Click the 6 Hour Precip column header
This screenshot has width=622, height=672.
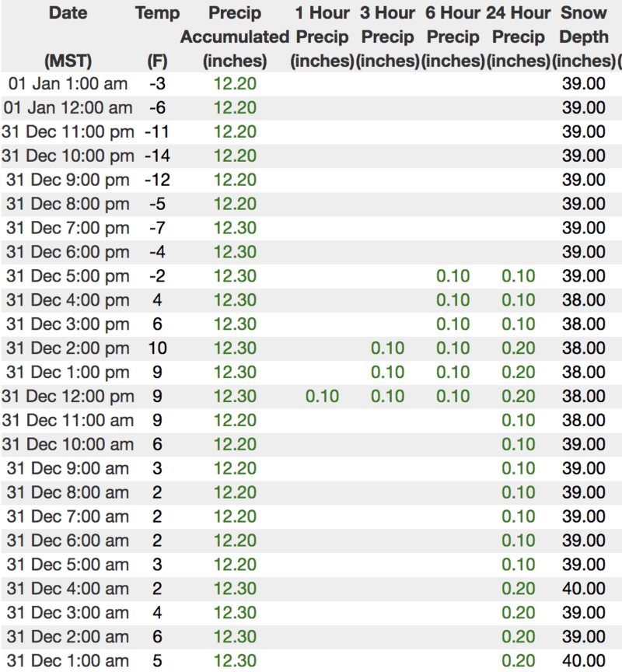coord(453,36)
